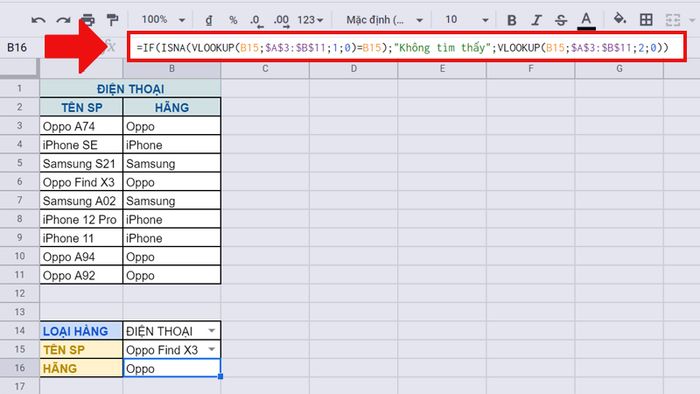
Task: Select cell Samsung A02
Action: [x=81, y=201]
